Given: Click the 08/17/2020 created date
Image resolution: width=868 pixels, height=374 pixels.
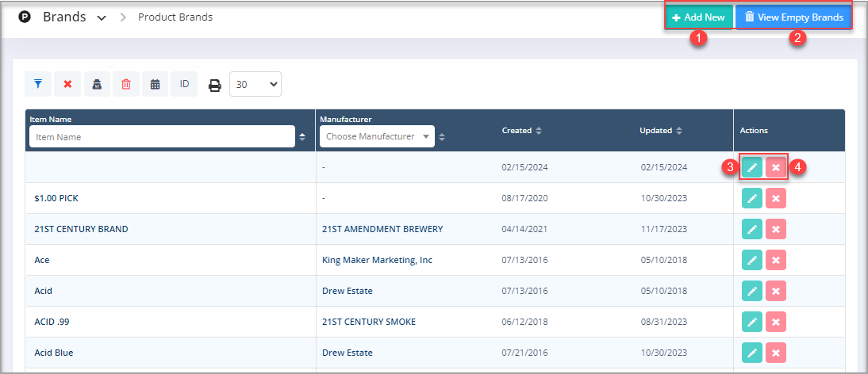Looking at the screenshot, I should pos(524,198).
